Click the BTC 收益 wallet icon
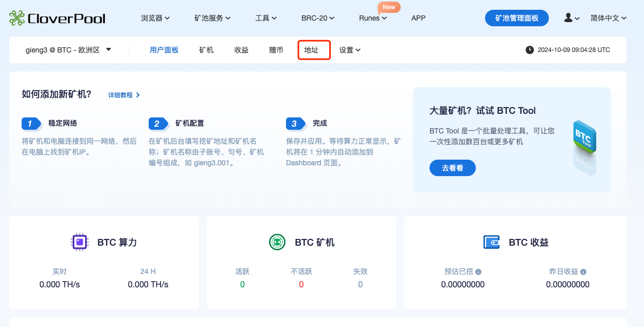Image resolution: width=644 pixels, height=327 pixels. [492, 242]
